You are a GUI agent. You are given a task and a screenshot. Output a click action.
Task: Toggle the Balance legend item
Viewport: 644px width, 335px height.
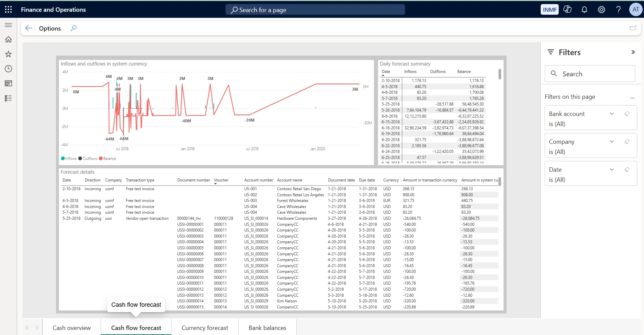point(107,159)
